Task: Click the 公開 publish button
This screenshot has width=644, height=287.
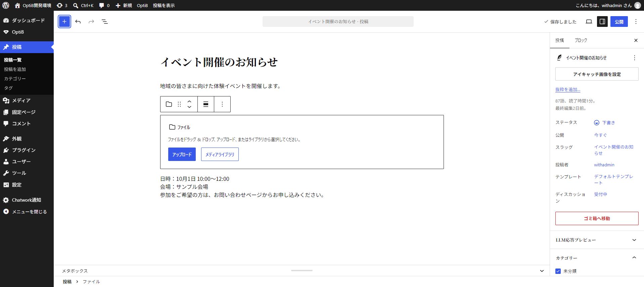Action: (x=619, y=22)
